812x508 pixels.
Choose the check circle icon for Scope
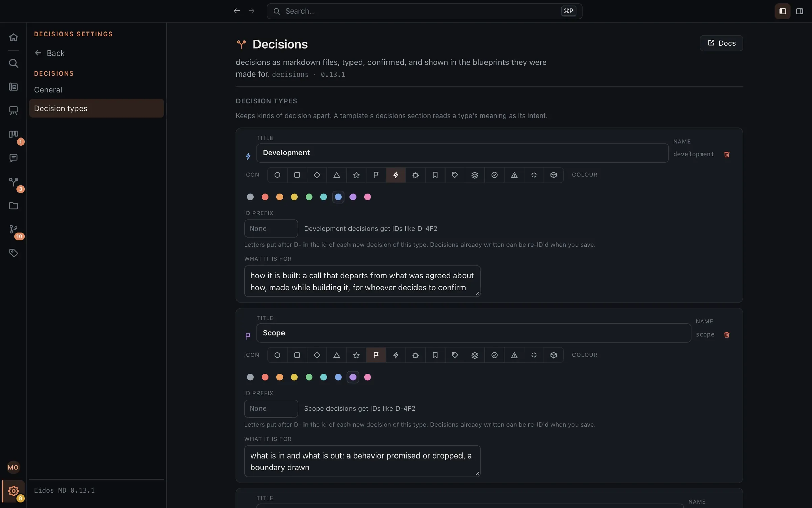click(494, 355)
